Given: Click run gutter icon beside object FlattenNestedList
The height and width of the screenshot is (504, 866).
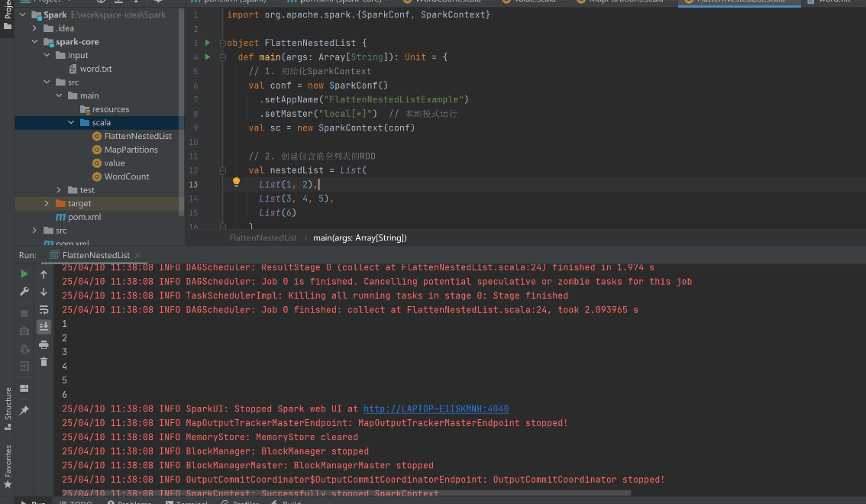Looking at the screenshot, I should (208, 43).
